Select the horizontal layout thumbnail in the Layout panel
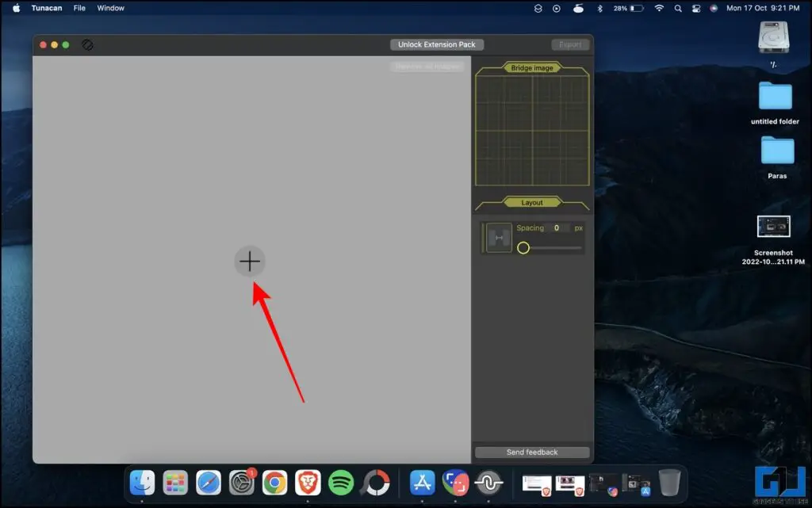This screenshot has width=812, height=508. 498,238
